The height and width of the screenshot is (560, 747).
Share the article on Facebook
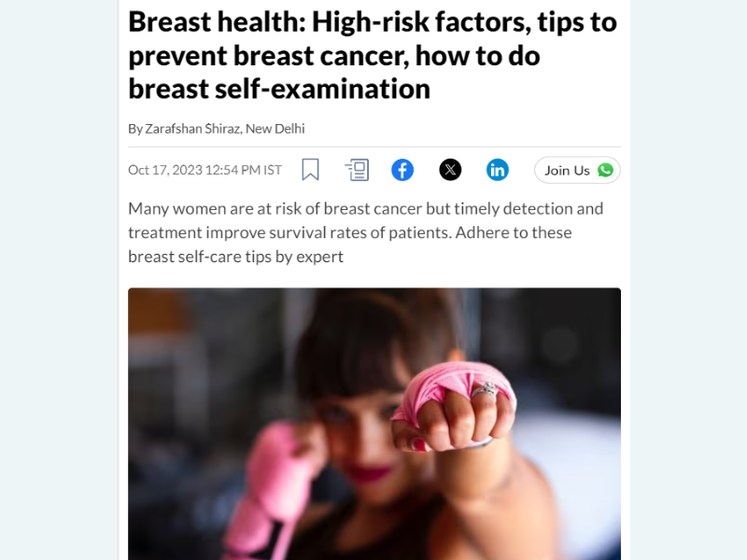402,170
